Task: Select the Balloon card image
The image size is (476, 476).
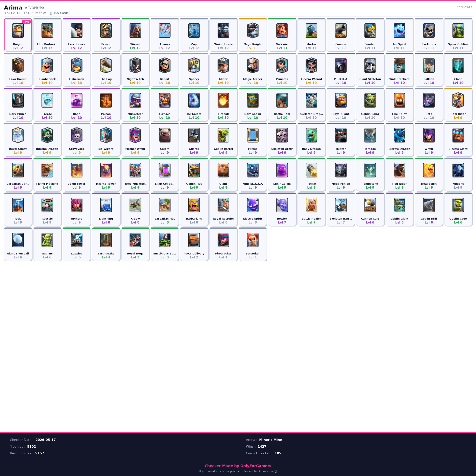Action: pos(429,65)
